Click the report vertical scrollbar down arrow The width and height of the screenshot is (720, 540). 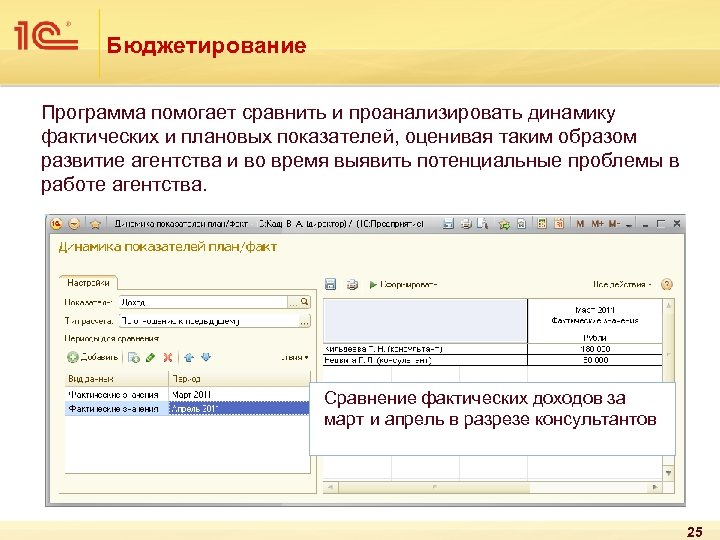(669, 473)
